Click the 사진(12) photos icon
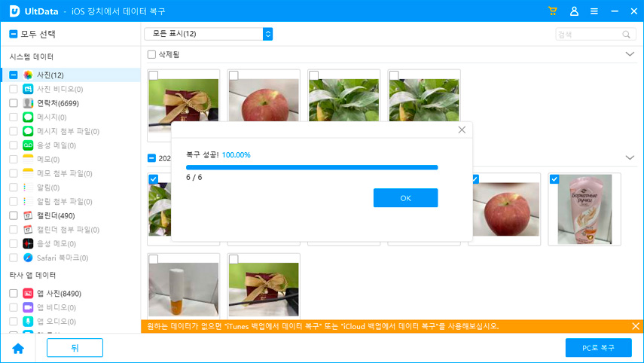The image size is (644, 363). pos(28,75)
